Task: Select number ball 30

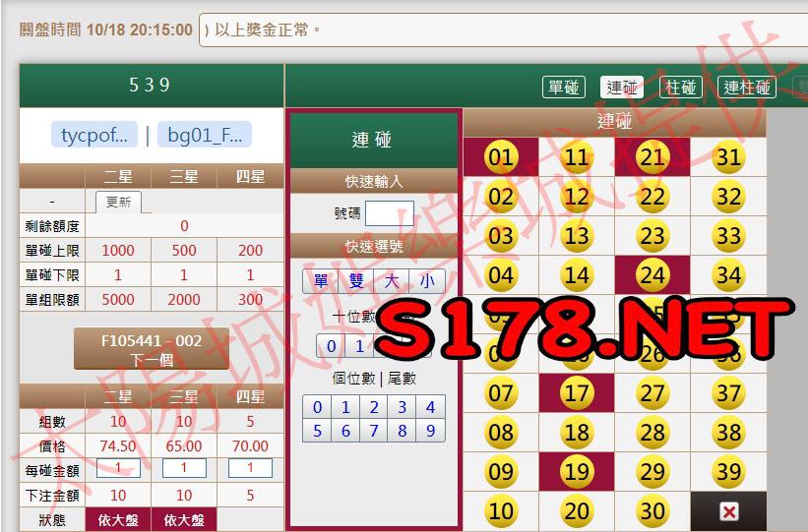Action: click(x=653, y=511)
